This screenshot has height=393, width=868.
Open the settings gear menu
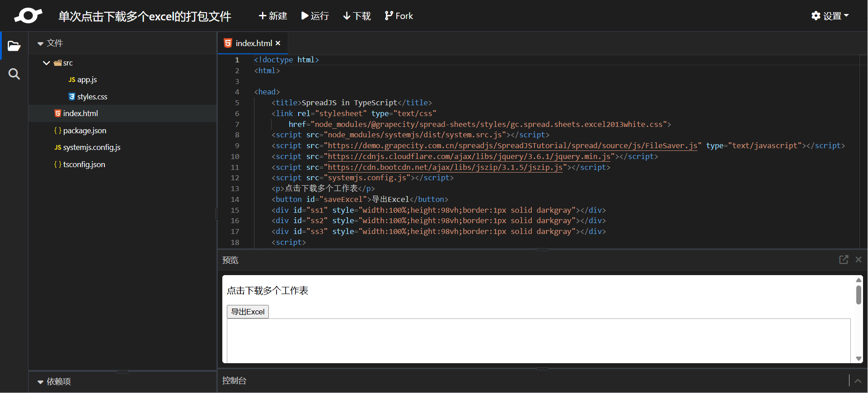point(830,16)
